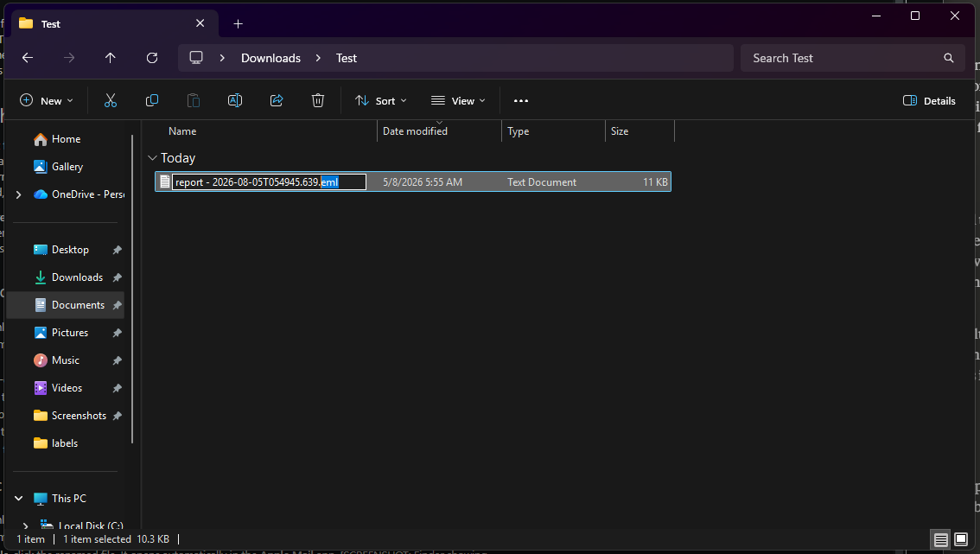Image resolution: width=980 pixels, height=554 pixels.
Task: Open the New dropdown menu
Action: (47, 100)
